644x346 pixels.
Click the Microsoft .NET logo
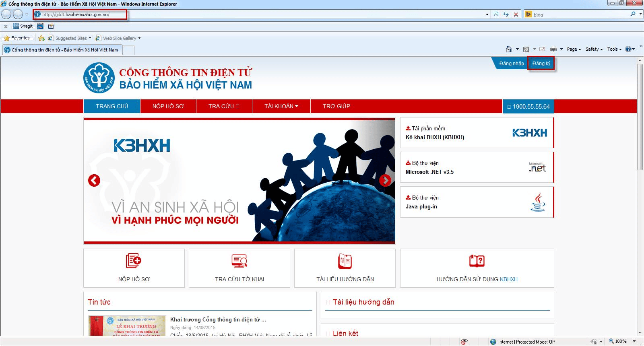click(x=537, y=167)
